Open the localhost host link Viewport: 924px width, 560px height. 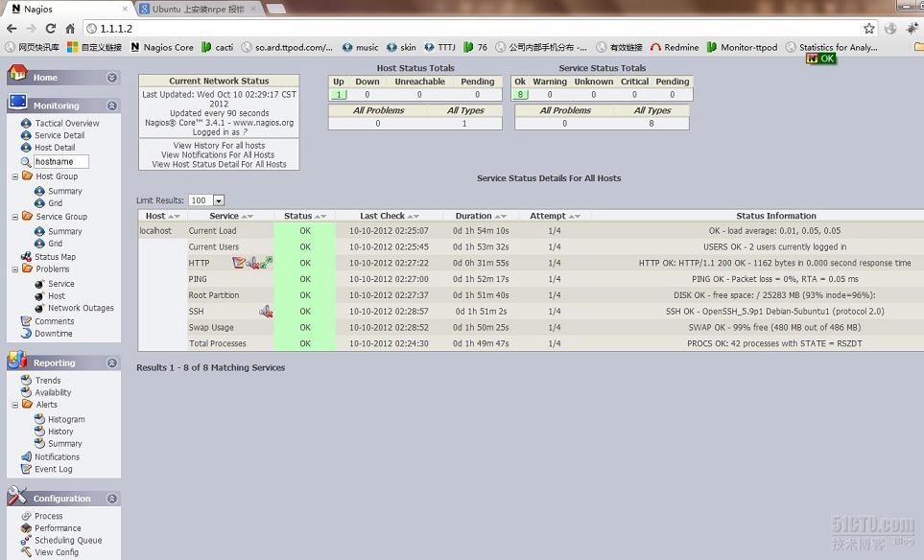155,231
